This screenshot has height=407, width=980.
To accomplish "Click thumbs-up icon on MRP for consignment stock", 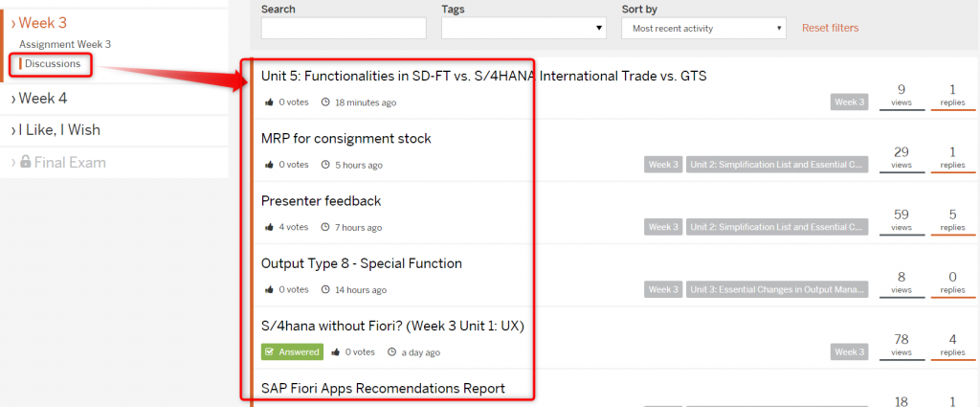I will 269,165.
